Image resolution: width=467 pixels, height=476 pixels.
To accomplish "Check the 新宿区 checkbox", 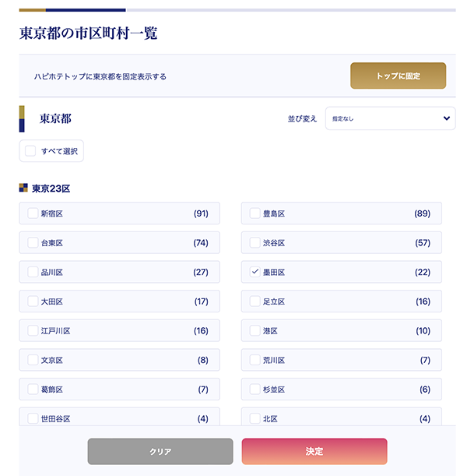I will [33, 213].
